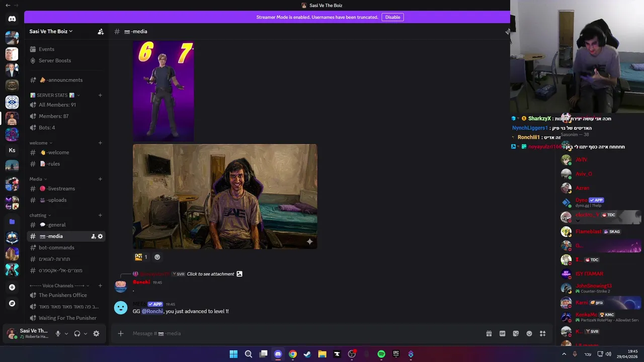The width and height of the screenshot is (644, 362).
Task: Toggle headphone deafen in user panel
Action: click(x=77, y=333)
